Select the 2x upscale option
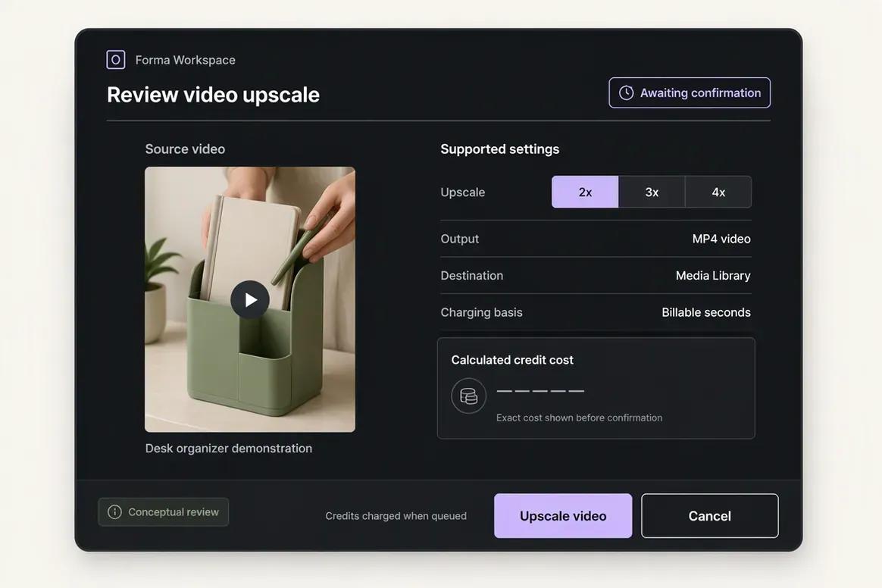Viewport: 882px width, 588px height. [585, 192]
